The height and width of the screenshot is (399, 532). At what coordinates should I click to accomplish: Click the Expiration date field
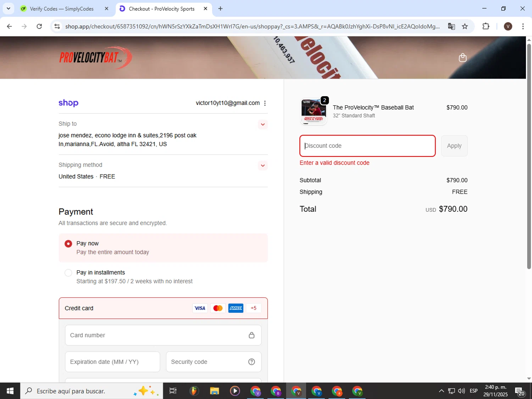112,362
